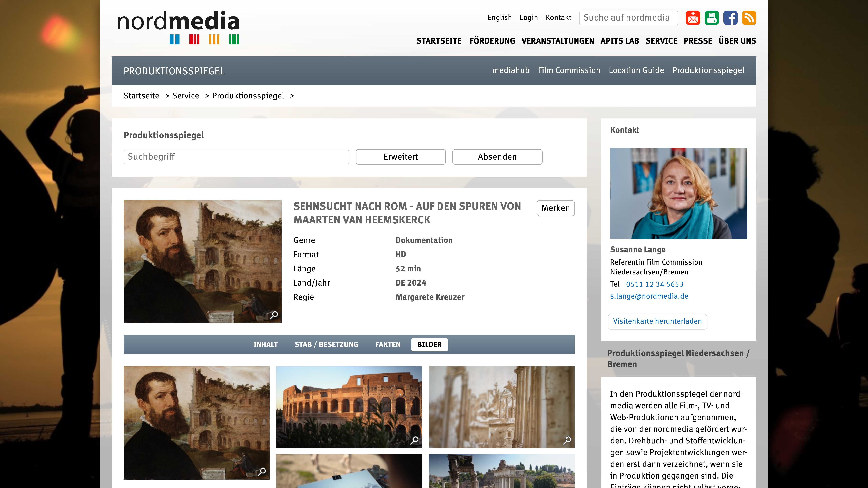
Task: Click magnifier icon on blurred columns photo
Action: coord(567,440)
